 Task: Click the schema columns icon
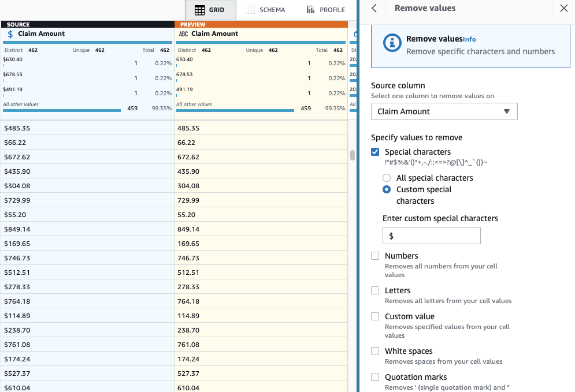click(250, 10)
